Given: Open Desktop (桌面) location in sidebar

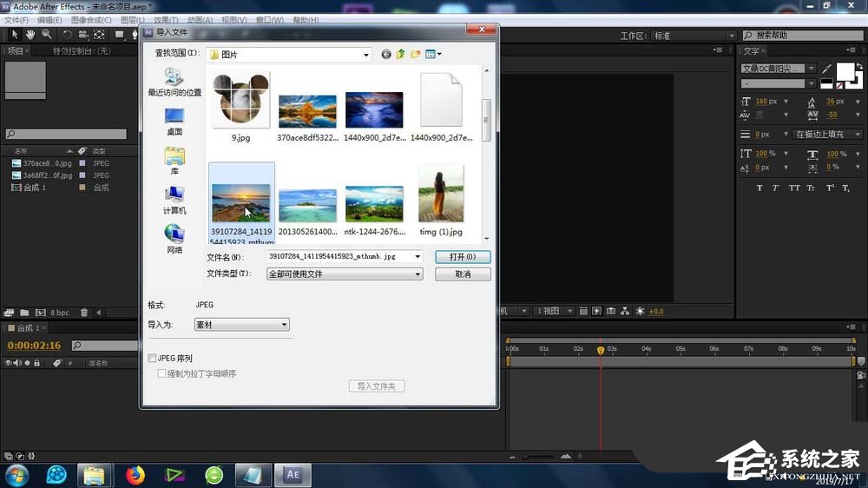Looking at the screenshot, I should (x=174, y=121).
